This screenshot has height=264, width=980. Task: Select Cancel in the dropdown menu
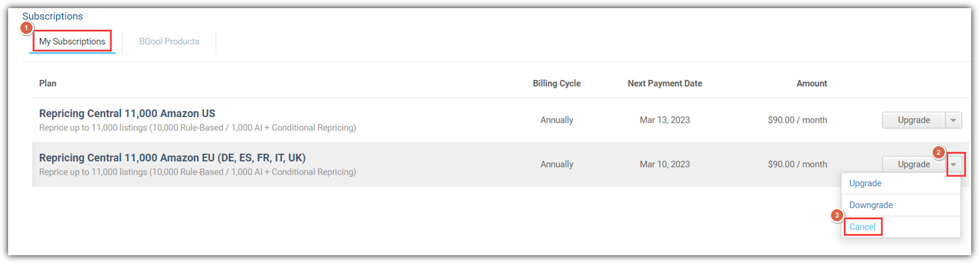862,227
